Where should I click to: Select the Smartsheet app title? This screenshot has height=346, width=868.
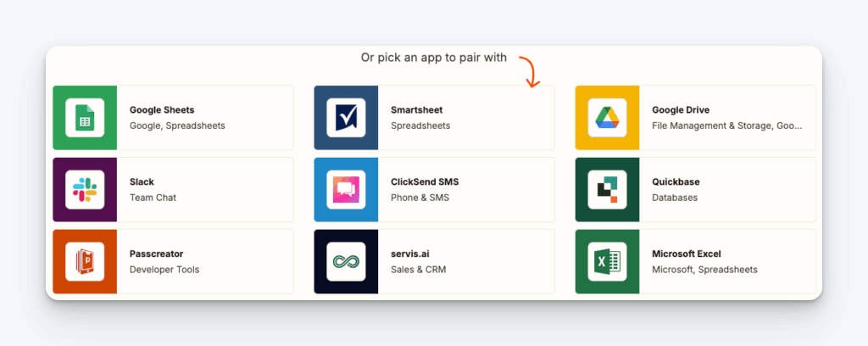(417, 110)
